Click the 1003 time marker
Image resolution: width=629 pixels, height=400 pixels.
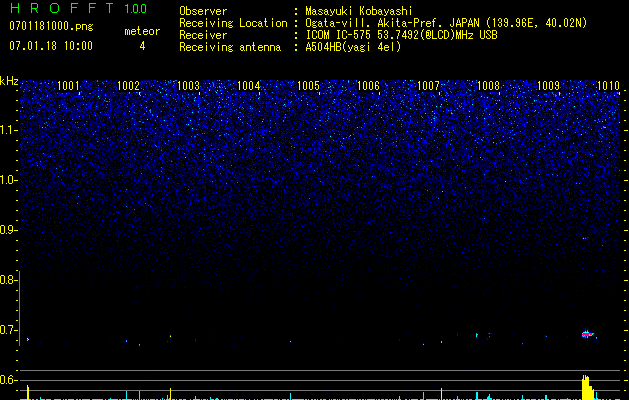tap(189, 86)
